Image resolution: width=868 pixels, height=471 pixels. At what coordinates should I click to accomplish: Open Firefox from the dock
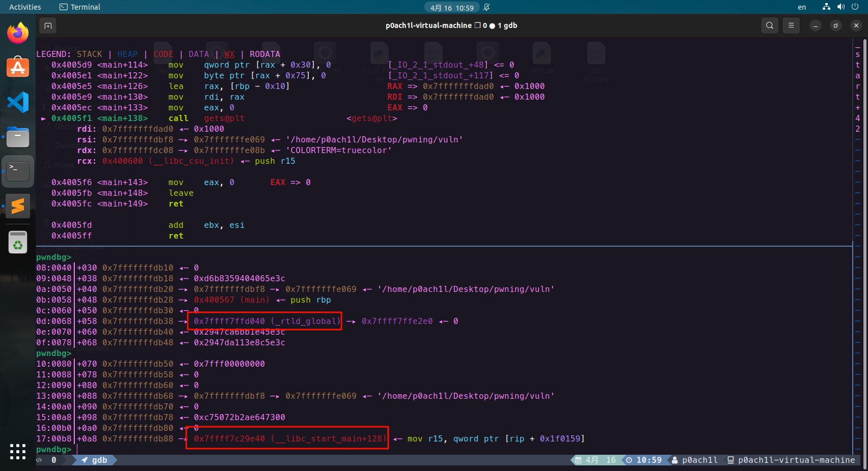coord(18,33)
